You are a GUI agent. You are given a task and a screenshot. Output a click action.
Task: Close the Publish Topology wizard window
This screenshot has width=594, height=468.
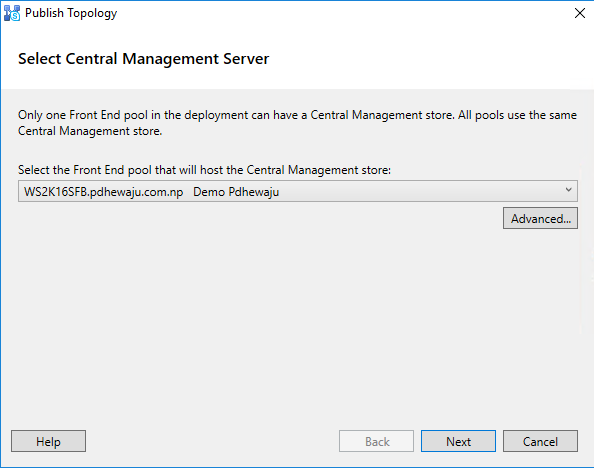pyautogui.click(x=580, y=13)
